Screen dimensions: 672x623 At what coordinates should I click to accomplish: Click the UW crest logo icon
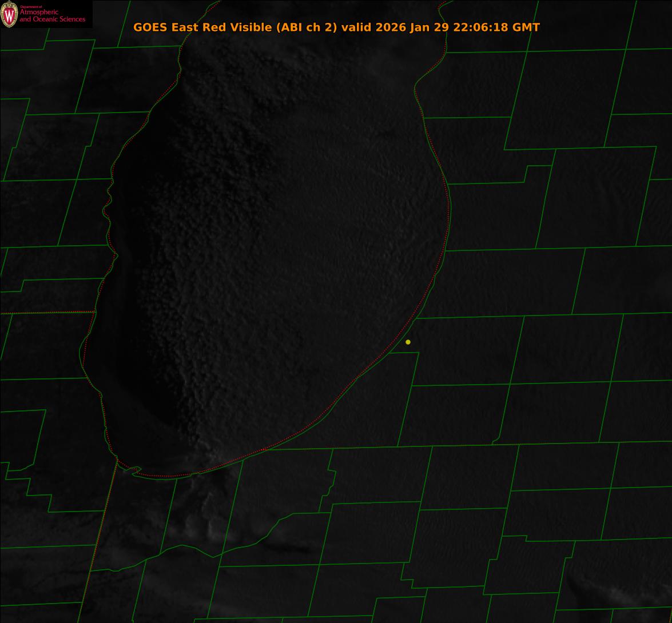[x=9, y=15]
